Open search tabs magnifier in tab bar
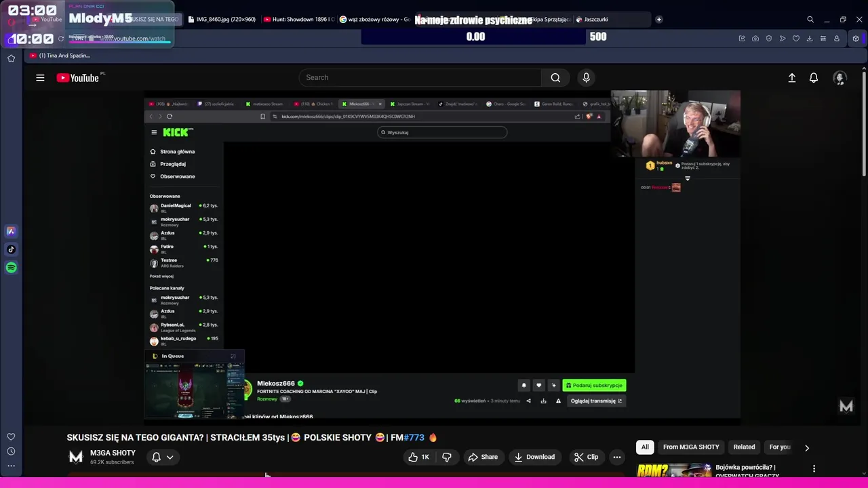The width and height of the screenshot is (868, 488). (x=810, y=20)
